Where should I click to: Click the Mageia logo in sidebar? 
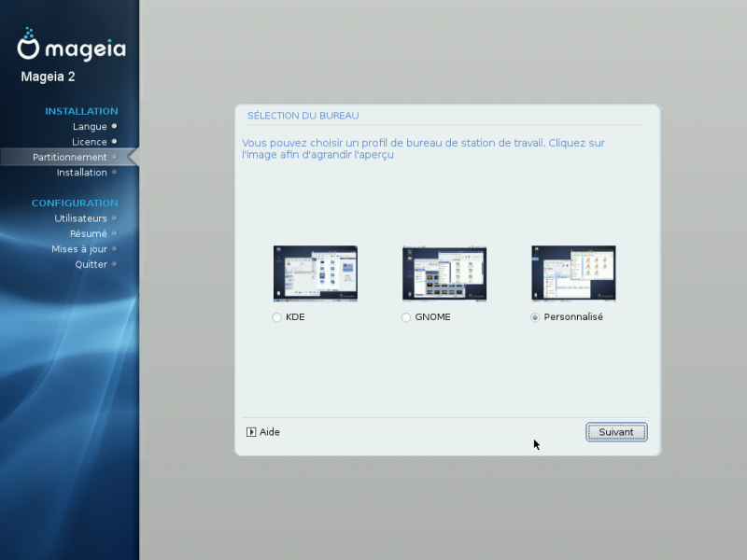72,44
